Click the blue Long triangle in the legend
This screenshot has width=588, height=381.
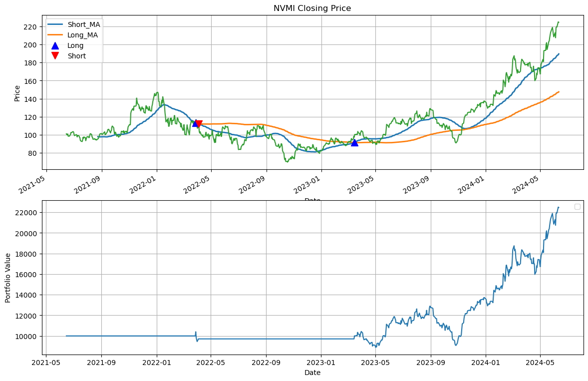55,46
